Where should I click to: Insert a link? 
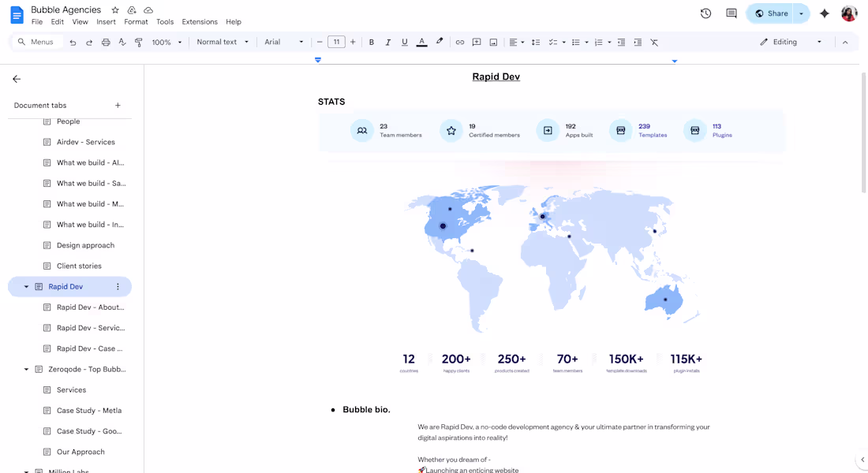460,42
